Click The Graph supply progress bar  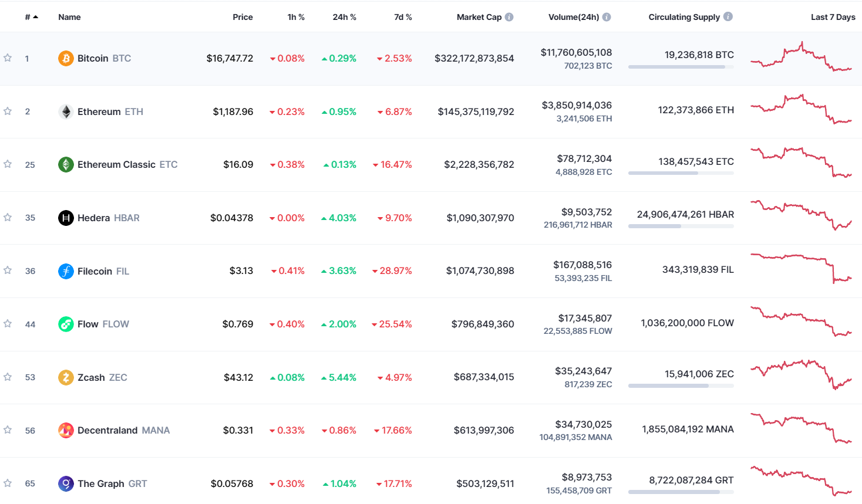681,492
